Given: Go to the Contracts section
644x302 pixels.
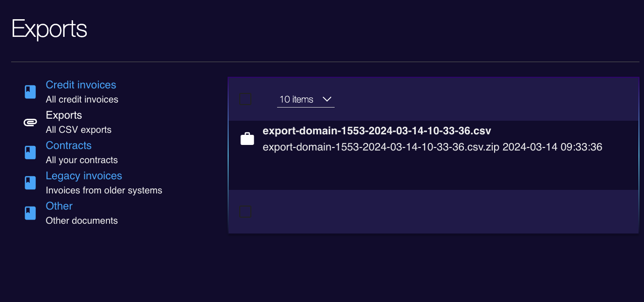Looking at the screenshot, I should pos(69,145).
